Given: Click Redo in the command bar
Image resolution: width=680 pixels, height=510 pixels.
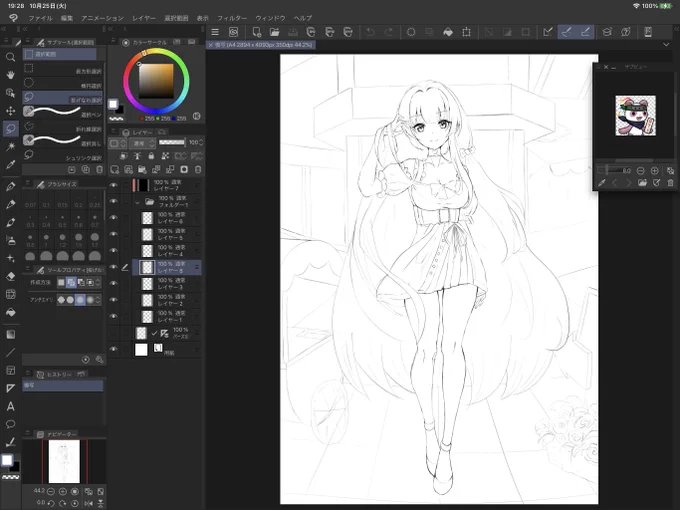Looking at the screenshot, I should tap(389, 32).
